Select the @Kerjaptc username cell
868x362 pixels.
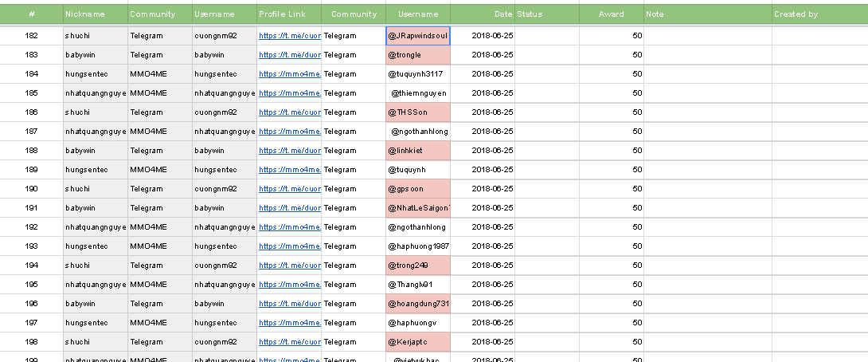[418, 342]
